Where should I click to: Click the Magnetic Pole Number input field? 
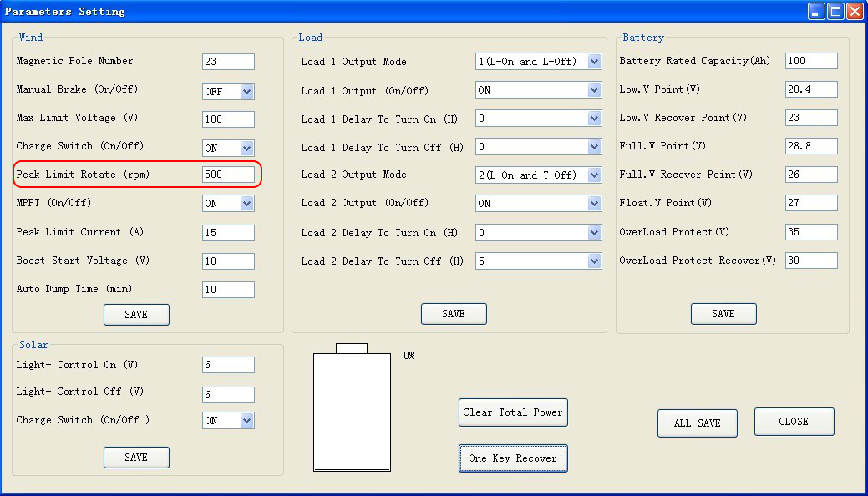[228, 62]
